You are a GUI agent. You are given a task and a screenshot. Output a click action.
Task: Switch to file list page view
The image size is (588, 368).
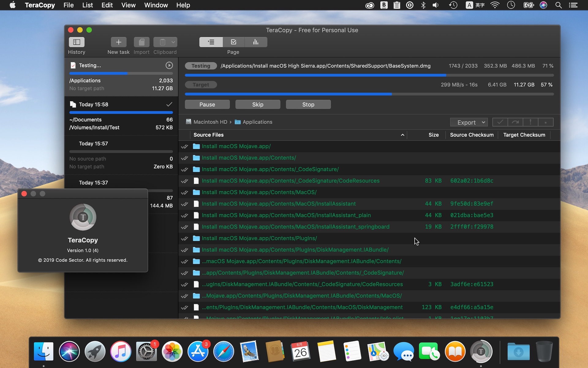[x=211, y=42]
